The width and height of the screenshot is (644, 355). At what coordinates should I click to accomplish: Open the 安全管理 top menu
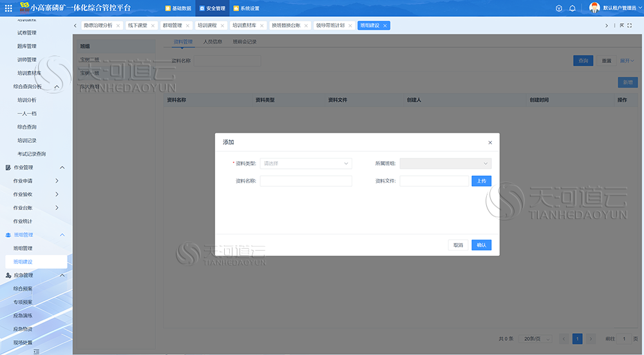coord(213,8)
